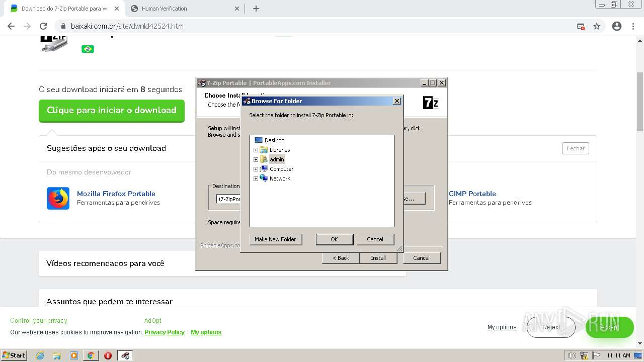Open media player from taskbar
Image resolution: width=644 pixels, height=362 pixels.
tap(74, 355)
